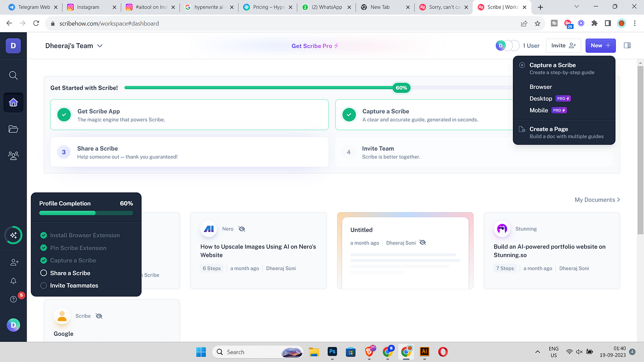Viewport: 644px width, 362px height.
Task: Open the documents folder icon in sidebar
Action: 13,129
